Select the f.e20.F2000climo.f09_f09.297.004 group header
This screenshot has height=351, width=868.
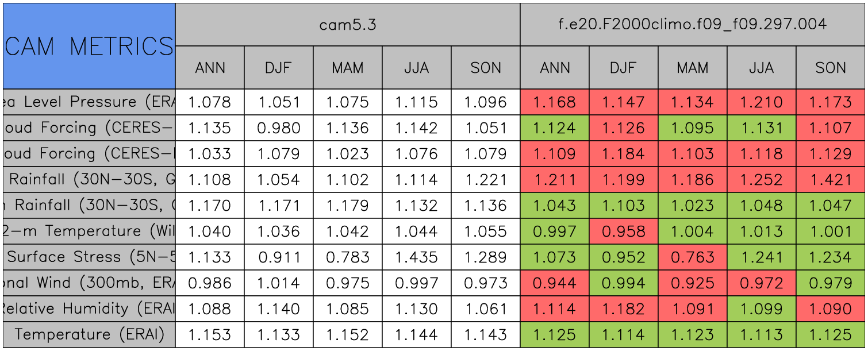(x=693, y=25)
